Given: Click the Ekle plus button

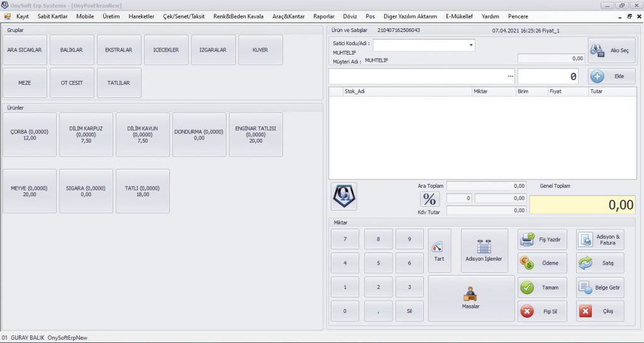Looking at the screenshot, I should click(611, 76).
